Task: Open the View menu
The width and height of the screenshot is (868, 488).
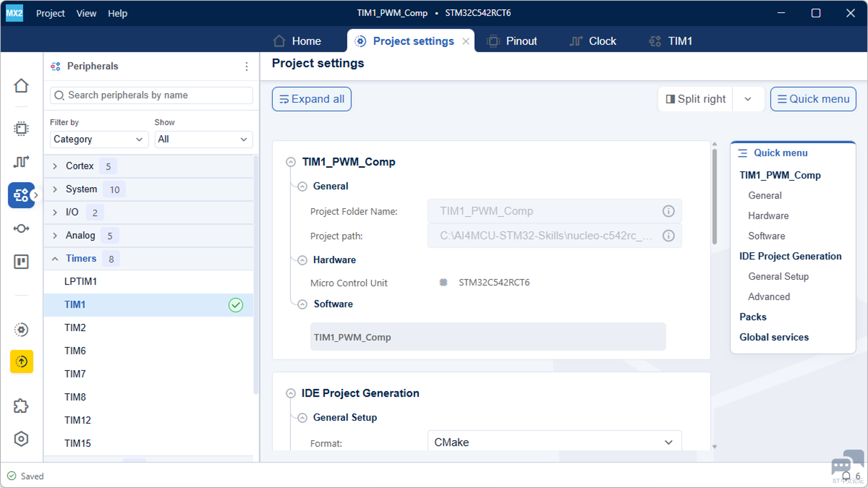Action: pyautogui.click(x=86, y=13)
